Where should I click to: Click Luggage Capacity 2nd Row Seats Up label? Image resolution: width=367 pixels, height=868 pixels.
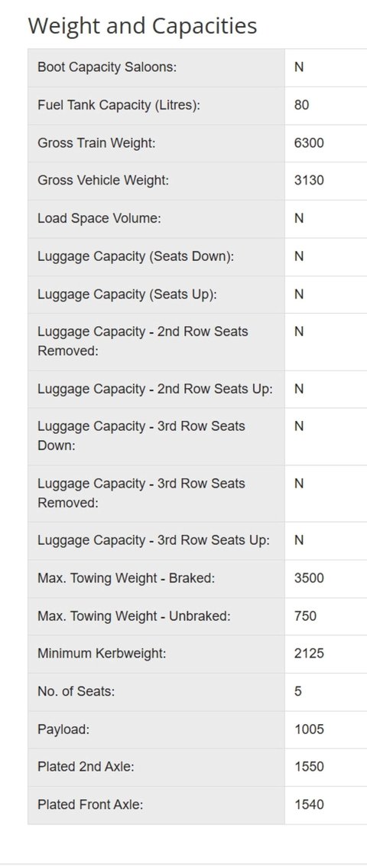coord(155,389)
